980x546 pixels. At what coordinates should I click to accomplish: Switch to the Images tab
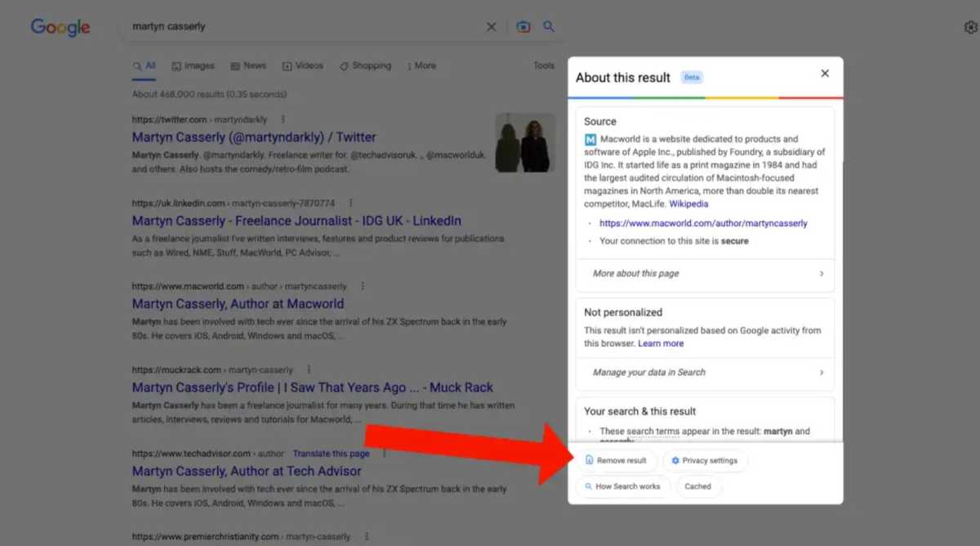pyautogui.click(x=193, y=66)
